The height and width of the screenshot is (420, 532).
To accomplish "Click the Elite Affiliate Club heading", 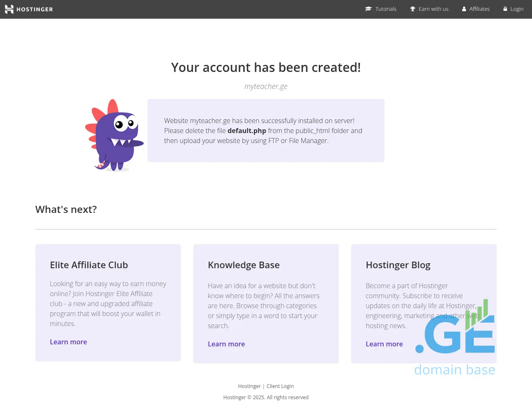I will pyautogui.click(x=89, y=265).
